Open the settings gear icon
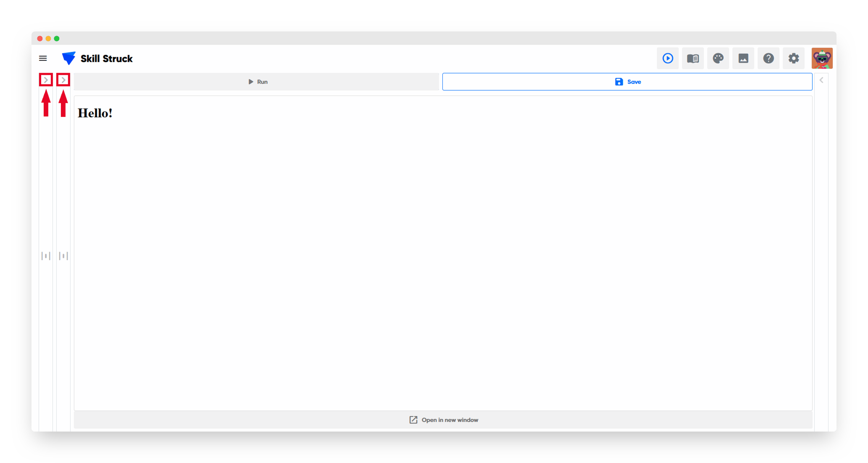Image resolution: width=868 pixels, height=463 pixels. pos(794,58)
